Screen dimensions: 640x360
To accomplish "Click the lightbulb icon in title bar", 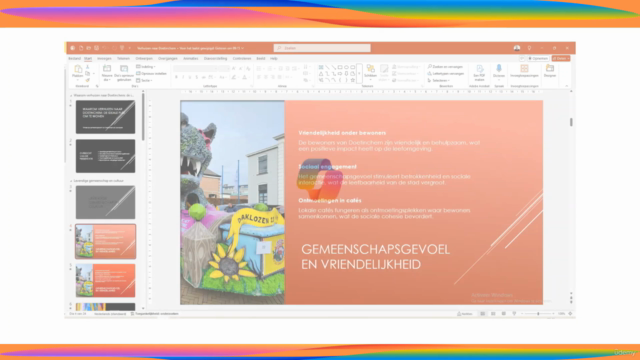I will click(529, 48).
